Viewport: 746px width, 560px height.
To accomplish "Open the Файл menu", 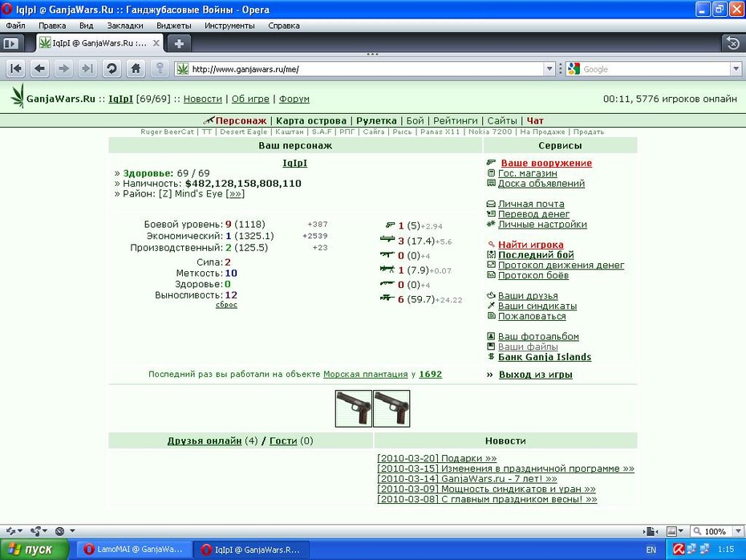I will (15, 26).
